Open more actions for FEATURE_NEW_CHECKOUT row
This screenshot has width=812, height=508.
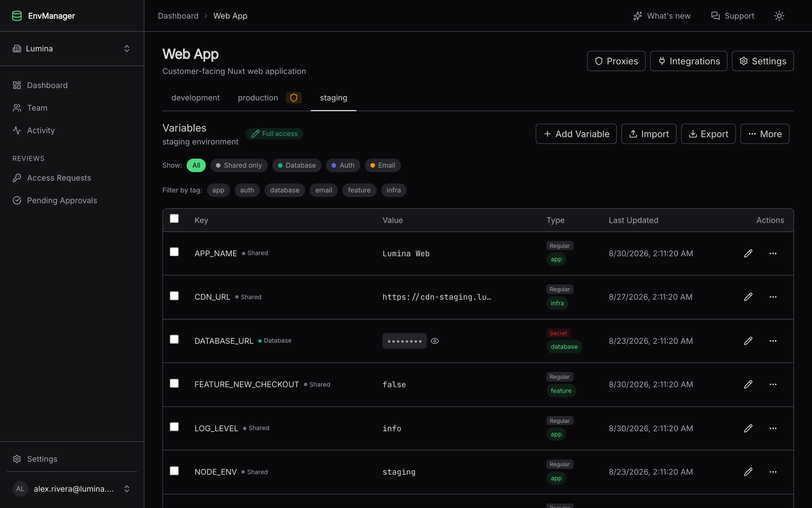pos(773,384)
